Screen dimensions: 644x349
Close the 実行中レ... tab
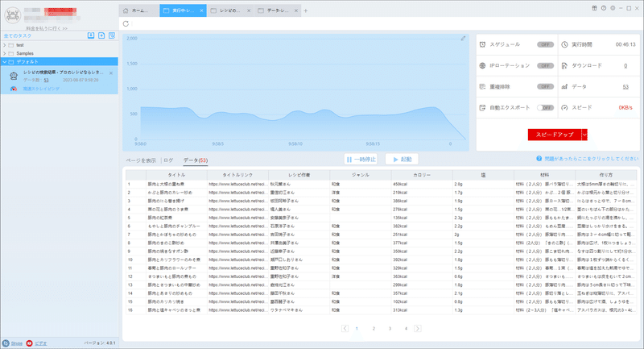(201, 10)
